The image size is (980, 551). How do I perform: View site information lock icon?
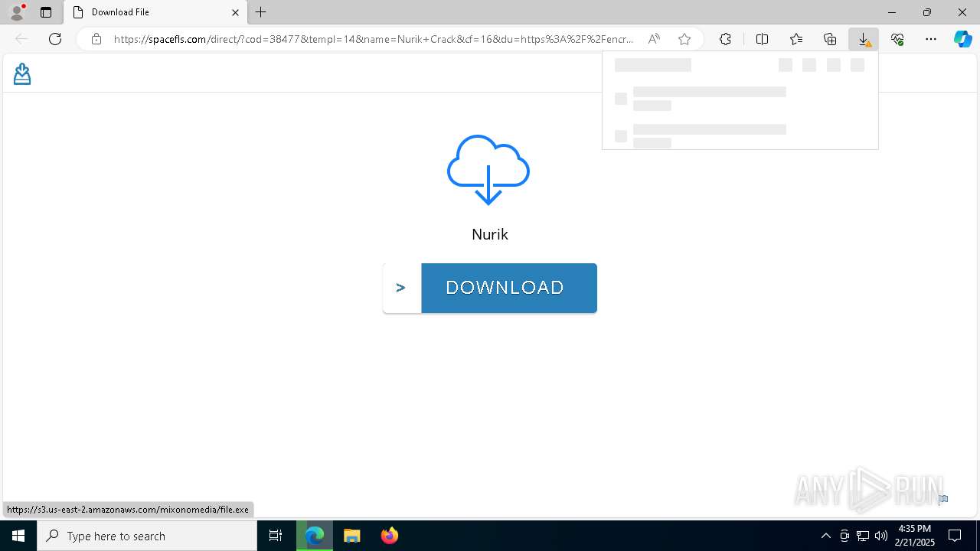click(x=96, y=39)
